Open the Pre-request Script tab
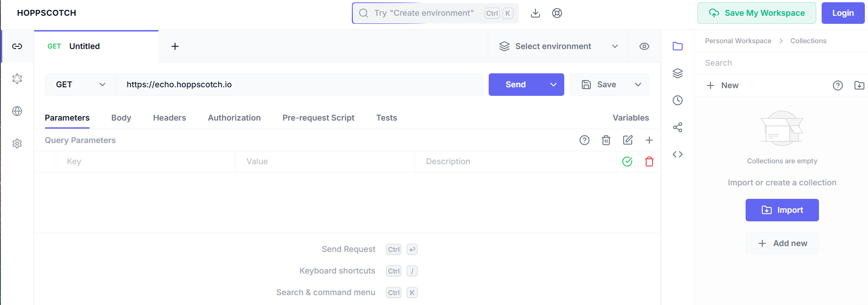 point(319,118)
